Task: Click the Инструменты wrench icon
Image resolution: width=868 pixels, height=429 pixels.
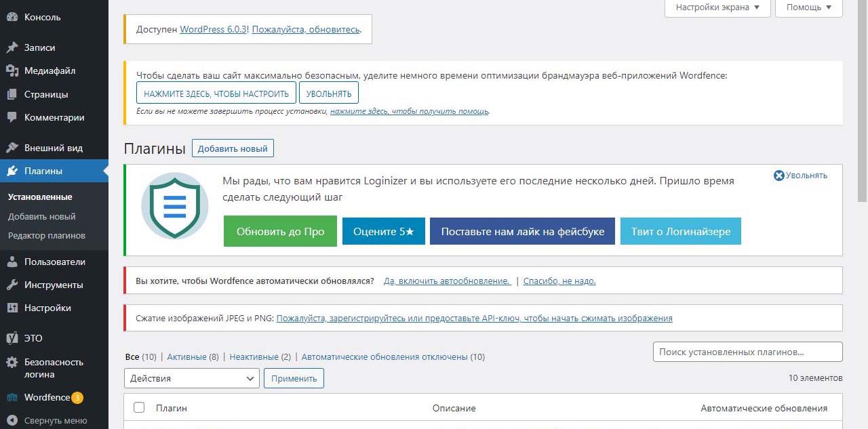Action: pyautogui.click(x=12, y=285)
